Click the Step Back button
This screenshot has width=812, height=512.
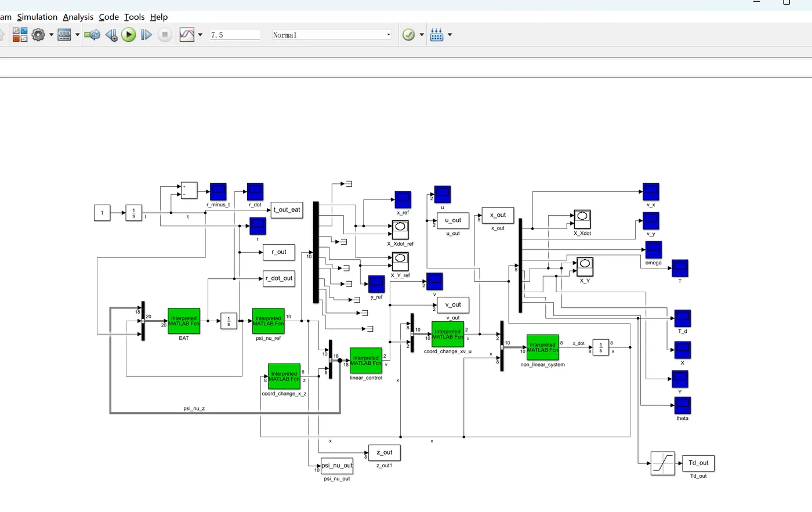(x=111, y=35)
